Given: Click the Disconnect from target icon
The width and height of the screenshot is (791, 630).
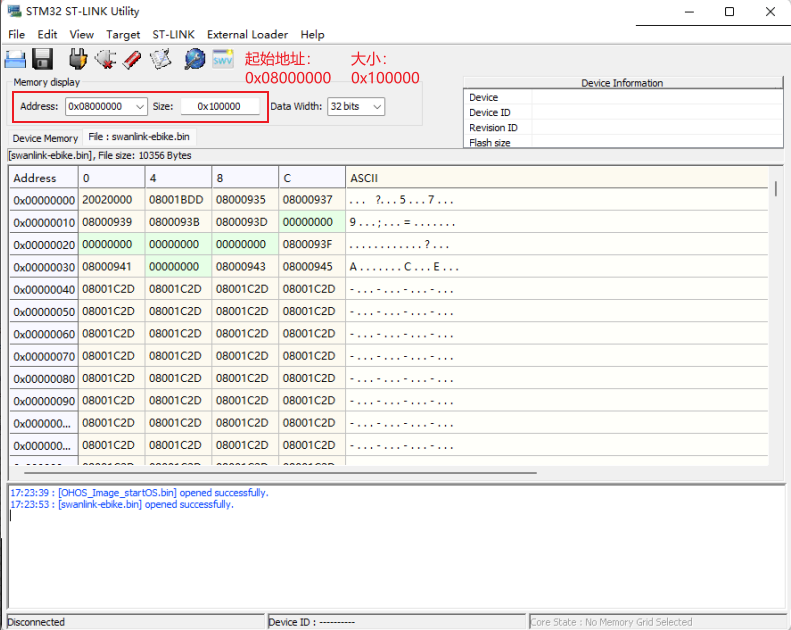Looking at the screenshot, I should coord(105,59).
